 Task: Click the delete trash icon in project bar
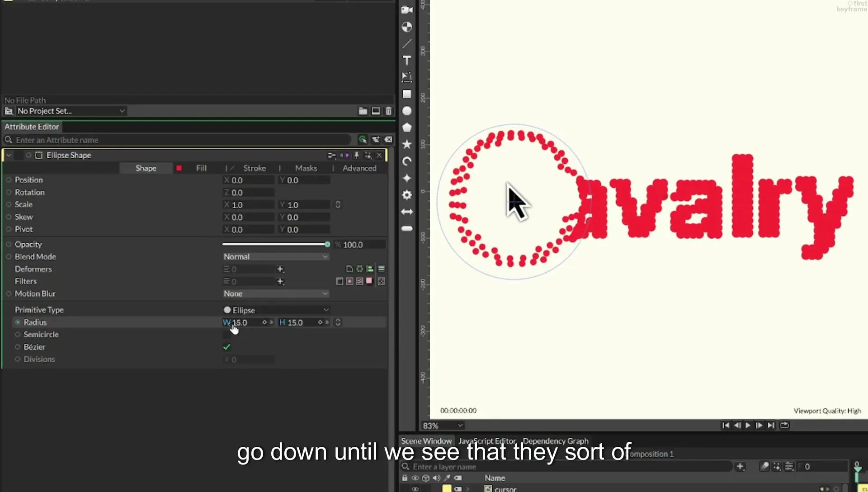(388, 111)
